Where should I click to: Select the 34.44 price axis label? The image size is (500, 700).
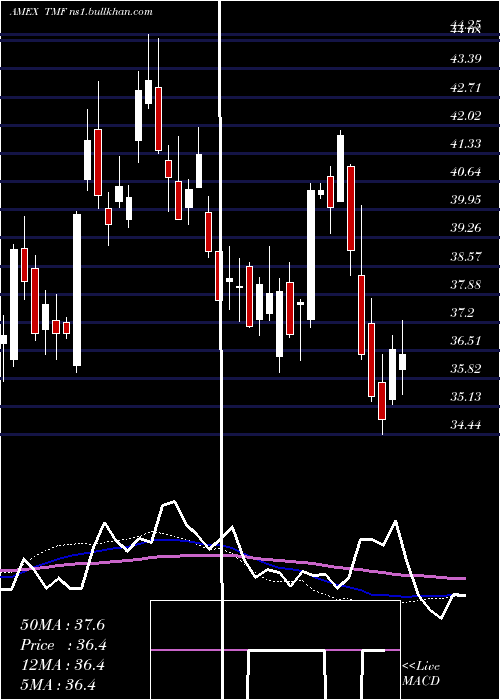point(466,425)
